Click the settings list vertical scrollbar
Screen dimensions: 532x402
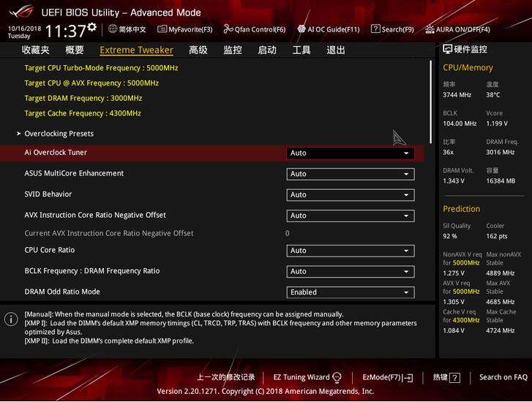(x=431, y=102)
